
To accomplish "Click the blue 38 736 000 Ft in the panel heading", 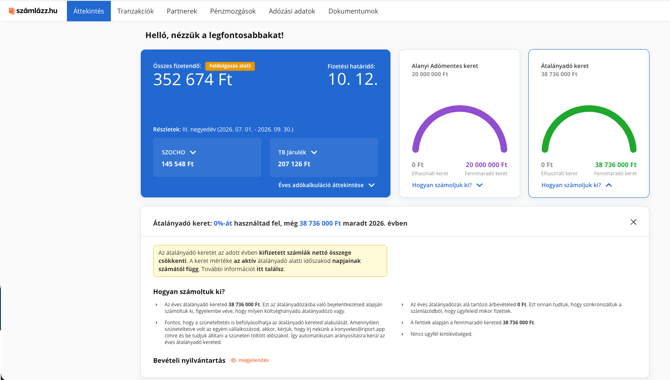I will (320, 223).
